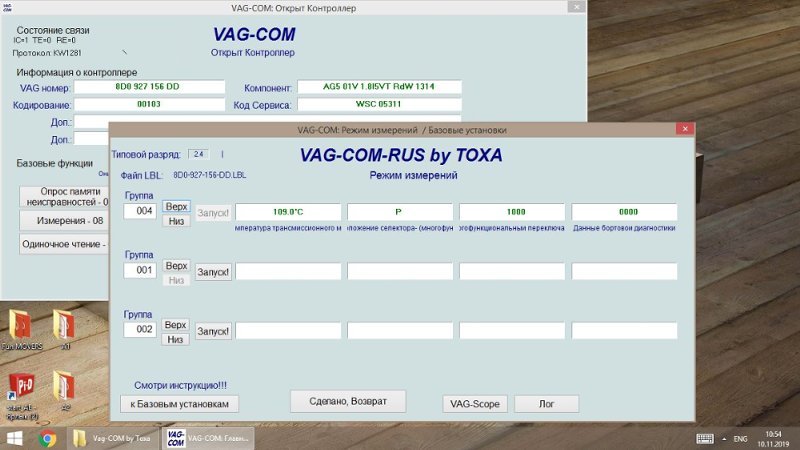This screenshot has width=800, height=450.
Task: Start measuring group 002 with Запуск!
Action: click(x=213, y=331)
